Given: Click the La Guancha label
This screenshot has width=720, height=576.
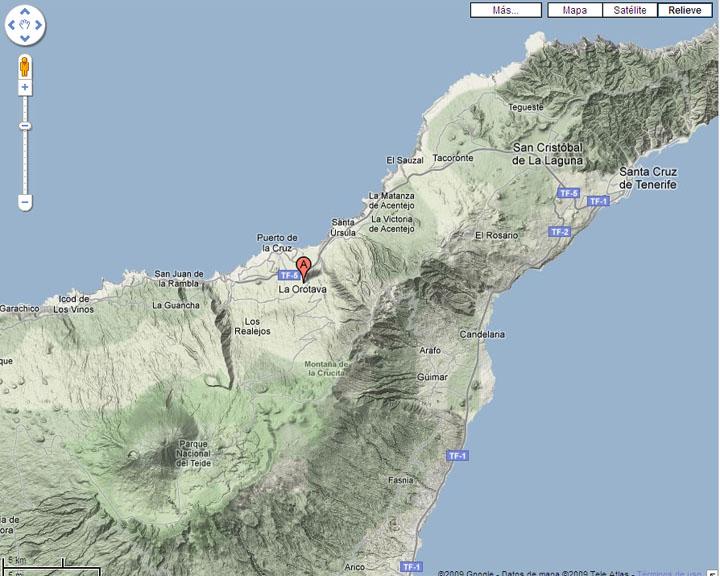Looking at the screenshot, I should point(176,305).
